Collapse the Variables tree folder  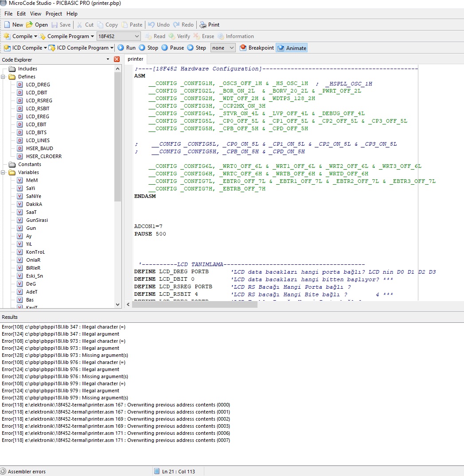(3, 172)
